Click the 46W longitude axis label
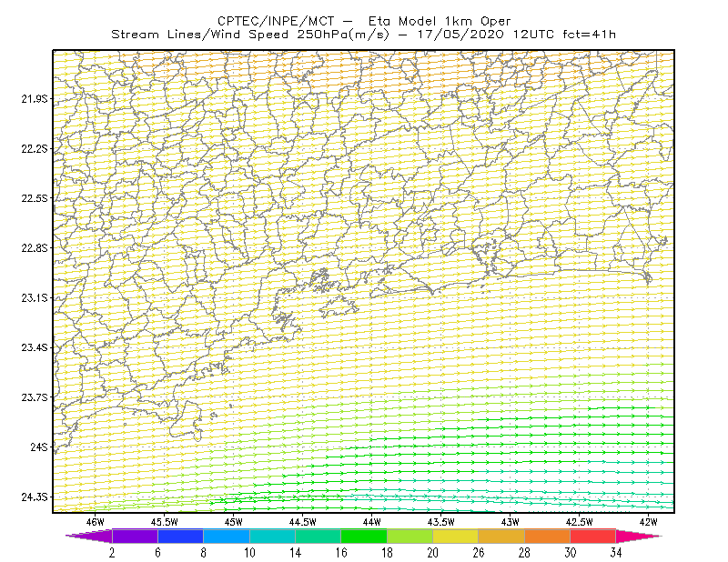 point(96,522)
